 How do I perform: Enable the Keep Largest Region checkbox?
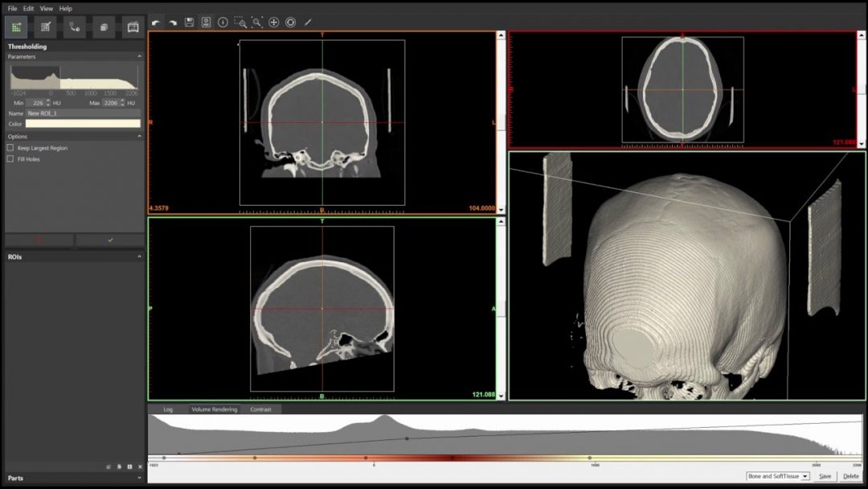(9, 148)
